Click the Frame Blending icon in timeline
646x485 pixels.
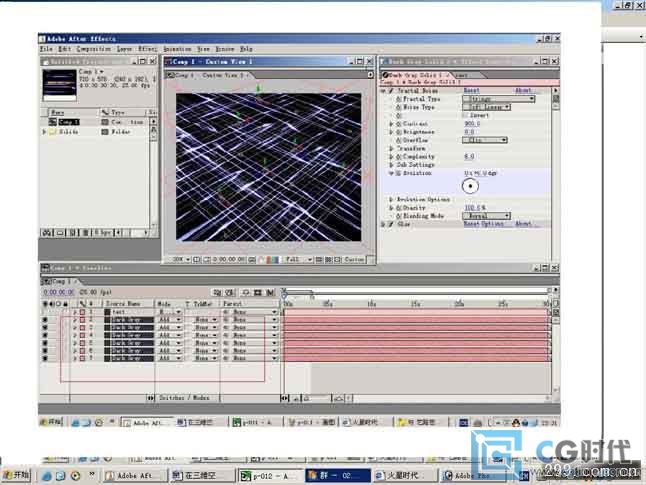click(x=257, y=293)
